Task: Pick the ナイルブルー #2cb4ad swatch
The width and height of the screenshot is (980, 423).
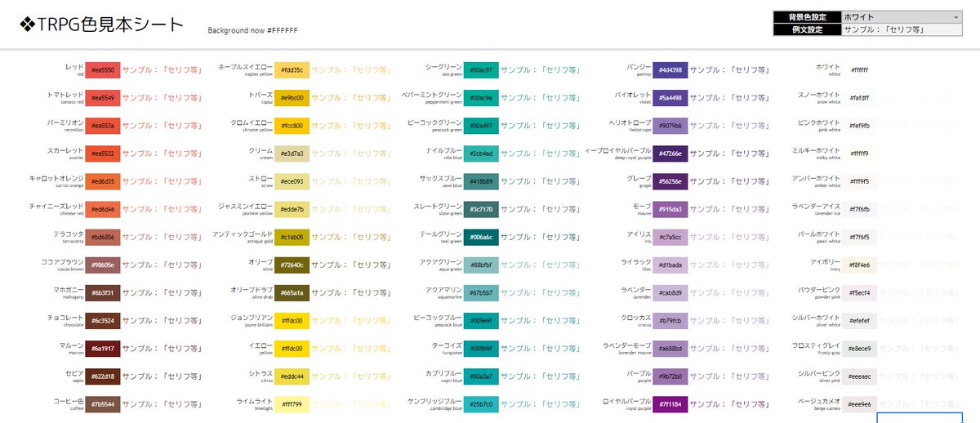Action: [x=481, y=154]
